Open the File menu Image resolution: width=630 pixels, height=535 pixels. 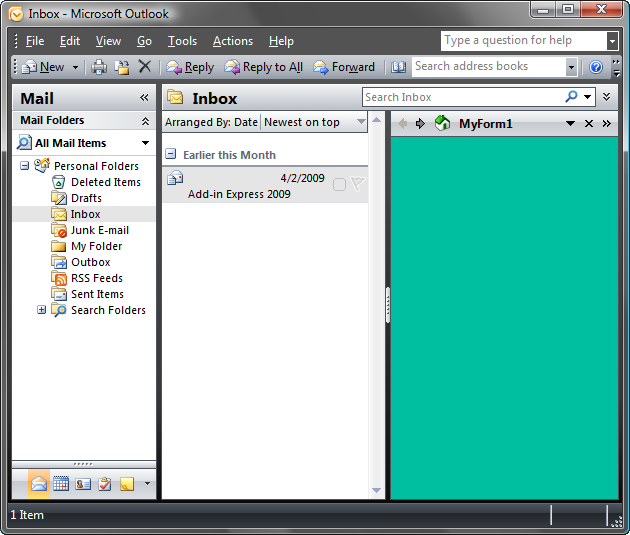tap(35, 41)
